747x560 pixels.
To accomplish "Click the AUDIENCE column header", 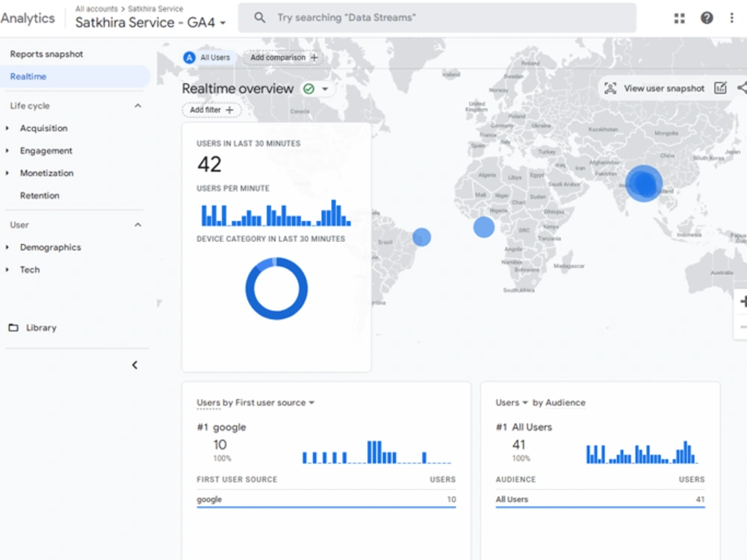I will [515, 479].
